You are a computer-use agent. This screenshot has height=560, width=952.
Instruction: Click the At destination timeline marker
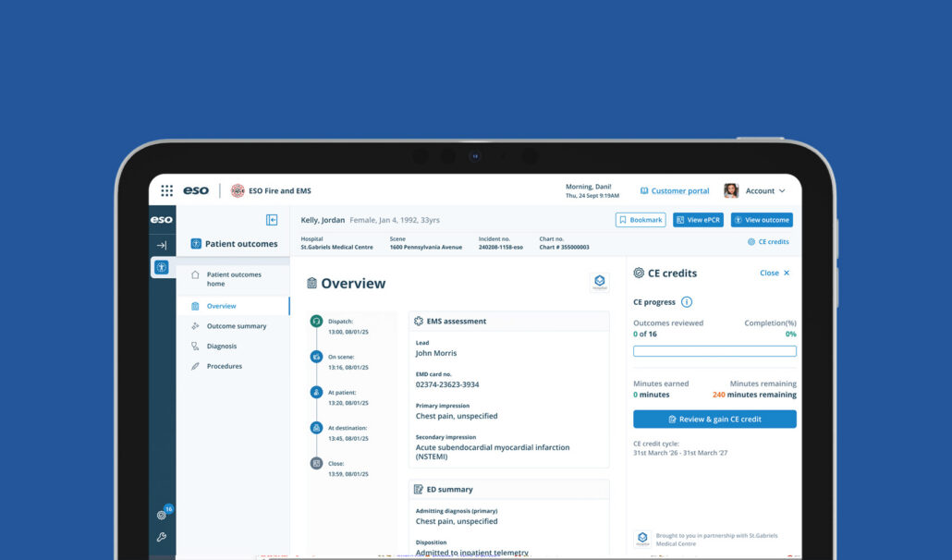pos(316,428)
